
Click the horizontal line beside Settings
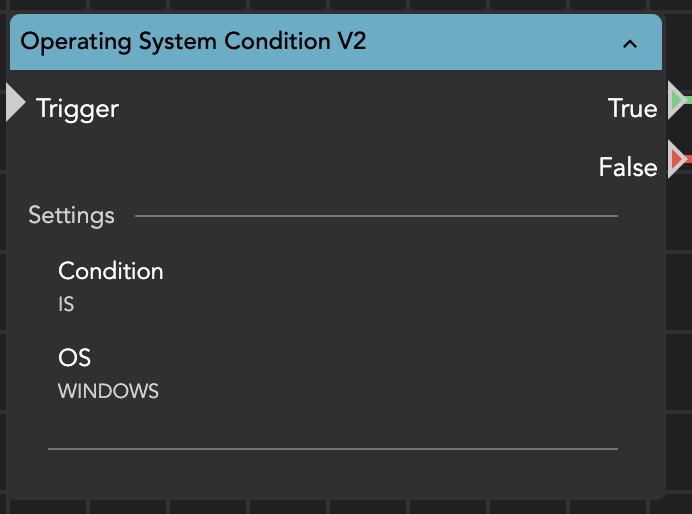point(375,215)
